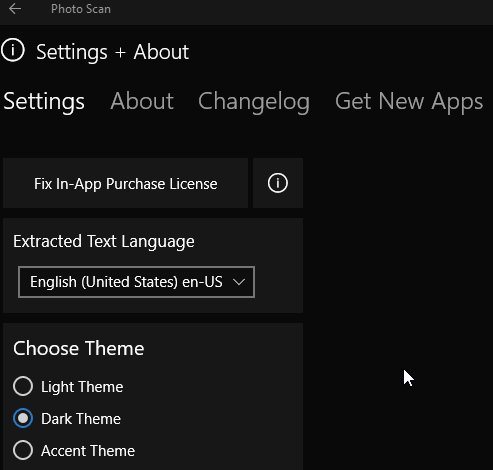
Task: Go back using the arrow icon
Action: click(15, 9)
